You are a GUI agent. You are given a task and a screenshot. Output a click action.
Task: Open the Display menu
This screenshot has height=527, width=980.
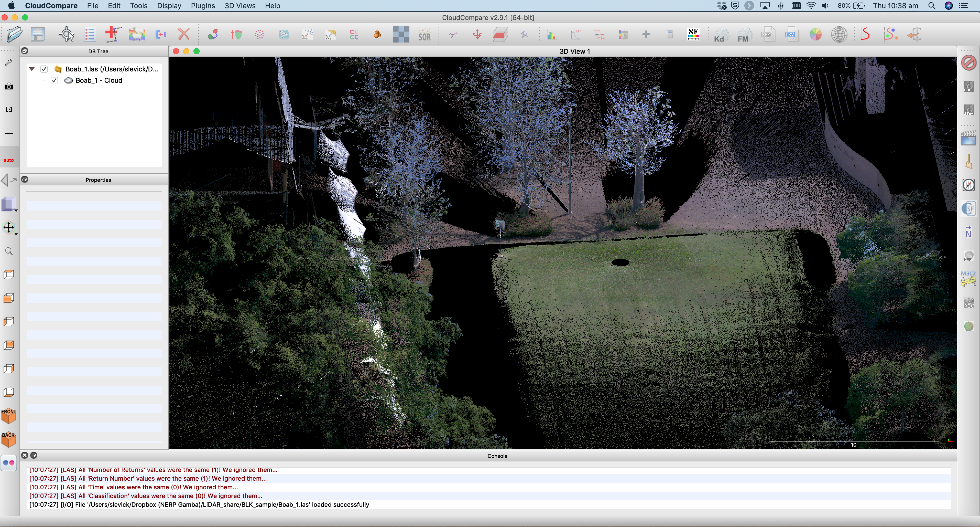169,6
